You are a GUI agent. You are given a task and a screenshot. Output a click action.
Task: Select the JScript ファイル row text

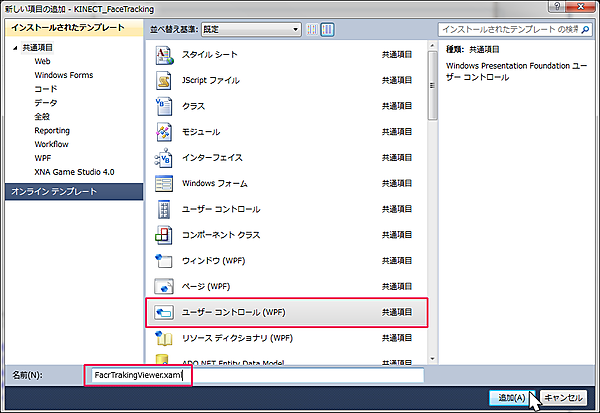pyautogui.click(x=211, y=80)
